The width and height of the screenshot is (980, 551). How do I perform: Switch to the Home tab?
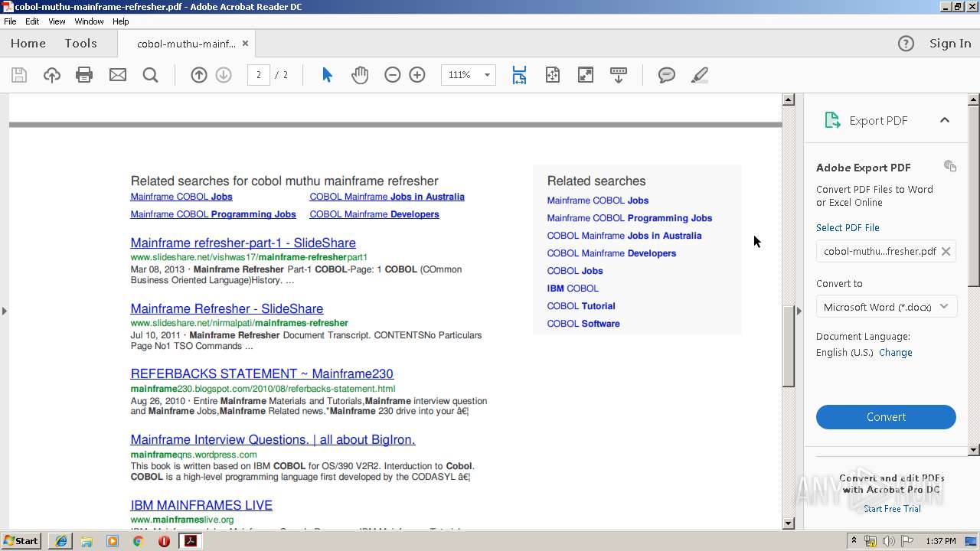[28, 44]
